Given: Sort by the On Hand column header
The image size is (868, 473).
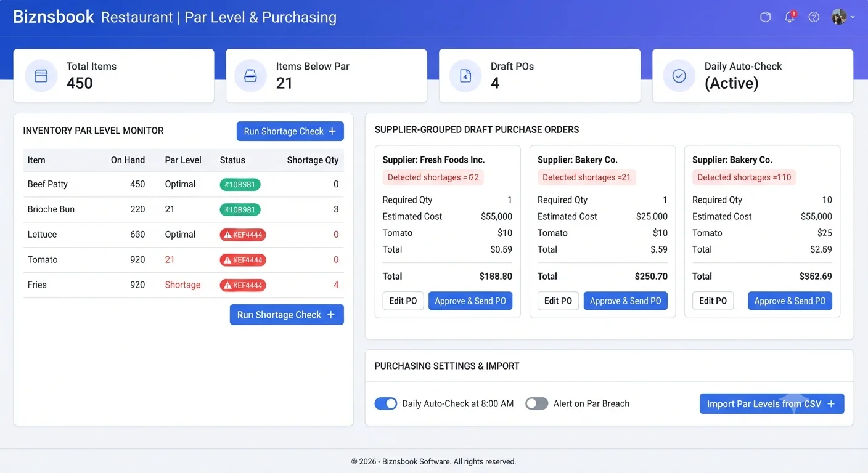Looking at the screenshot, I should coord(128,160).
